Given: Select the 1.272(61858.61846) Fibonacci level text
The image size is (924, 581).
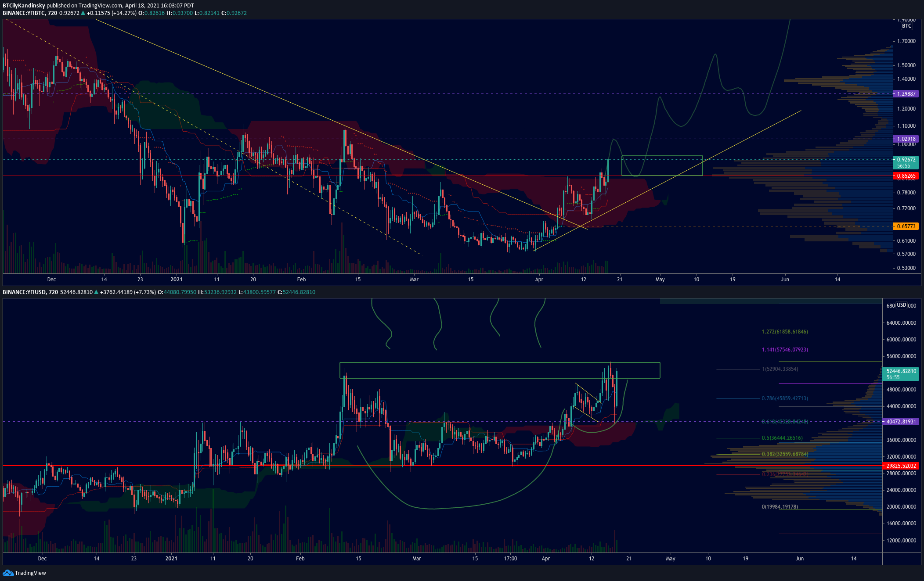Looking at the screenshot, I should (x=785, y=332).
